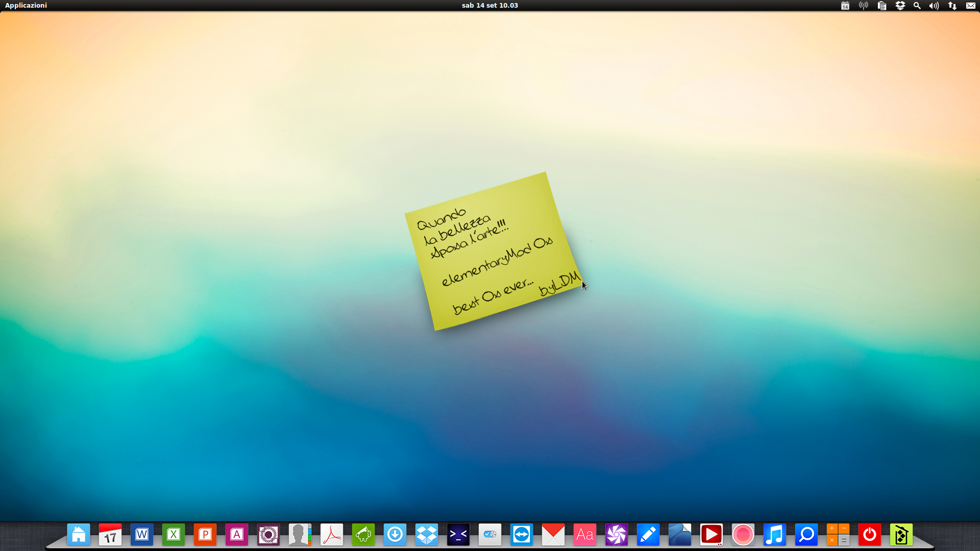Launch the TeamViewer icon in dock
The width and height of the screenshot is (980, 551).
pyautogui.click(x=522, y=535)
